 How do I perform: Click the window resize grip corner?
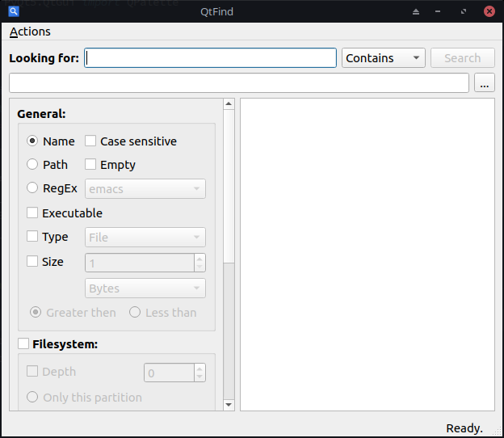(498, 432)
